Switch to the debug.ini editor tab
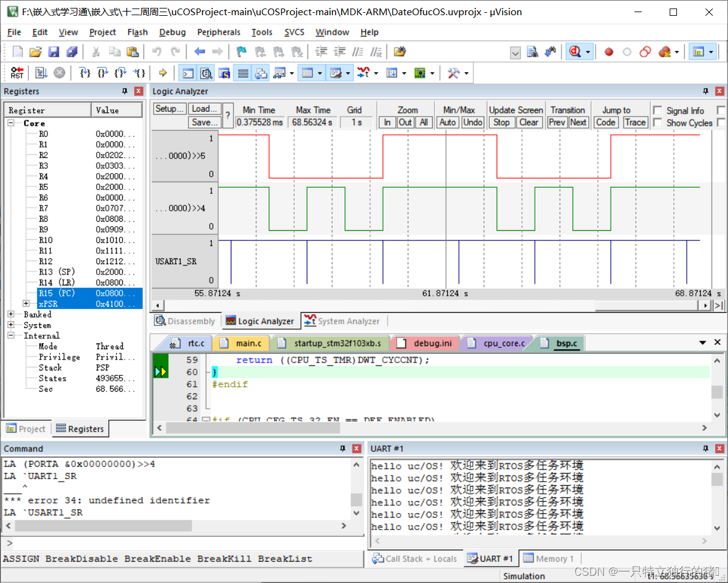Screen dimensions: 728x583 pyautogui.click(x=427, y=343)
